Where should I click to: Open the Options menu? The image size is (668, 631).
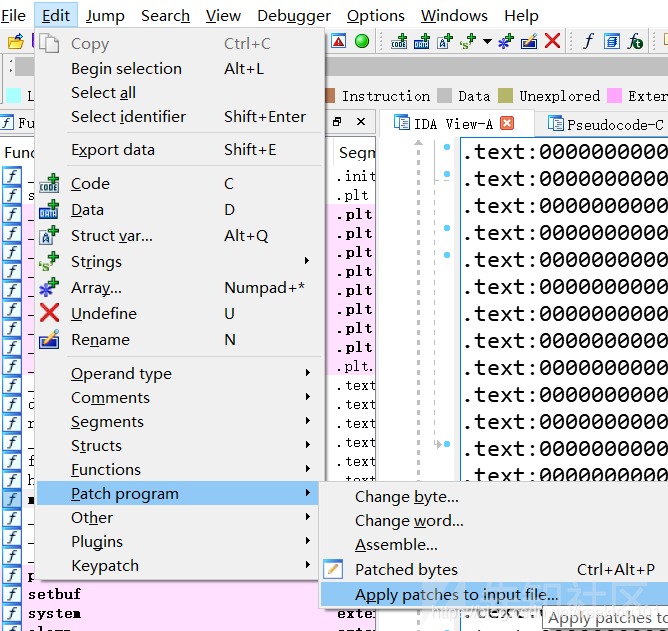pos(375,16)
